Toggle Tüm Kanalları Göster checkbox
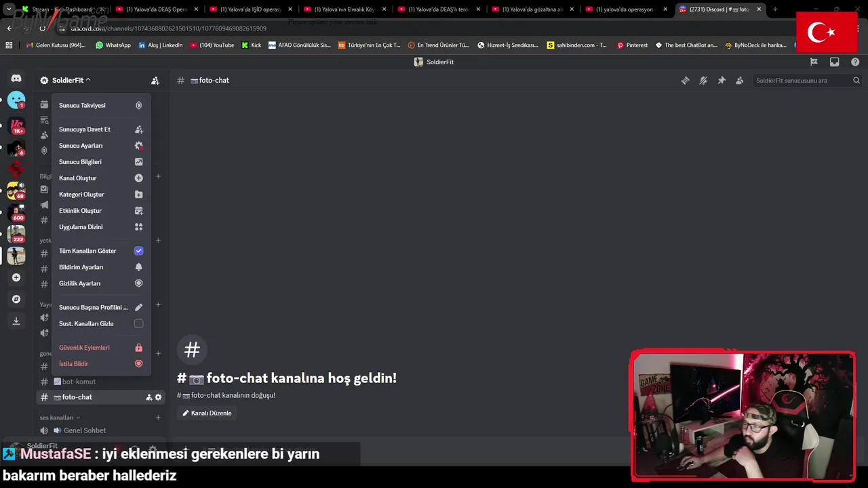This screenshot has width=868, height=488. [138, 251]
